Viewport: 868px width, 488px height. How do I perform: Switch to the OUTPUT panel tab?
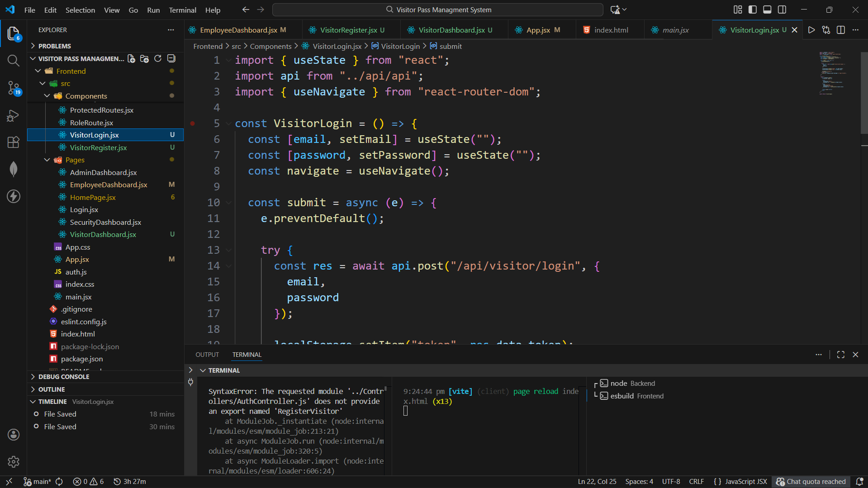(207, 355)
